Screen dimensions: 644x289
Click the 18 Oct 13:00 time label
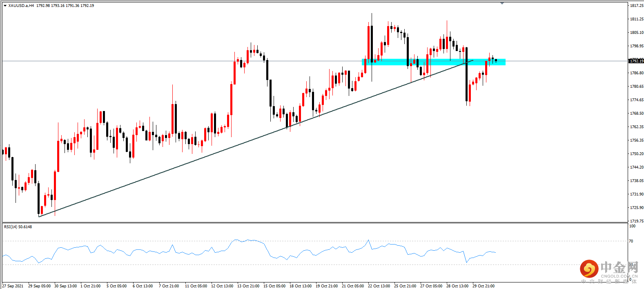tap(301, 286)
